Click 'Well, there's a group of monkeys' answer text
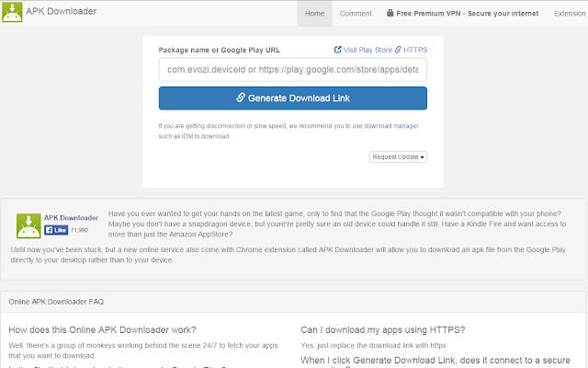588x368 pixels. pos(143,351)
